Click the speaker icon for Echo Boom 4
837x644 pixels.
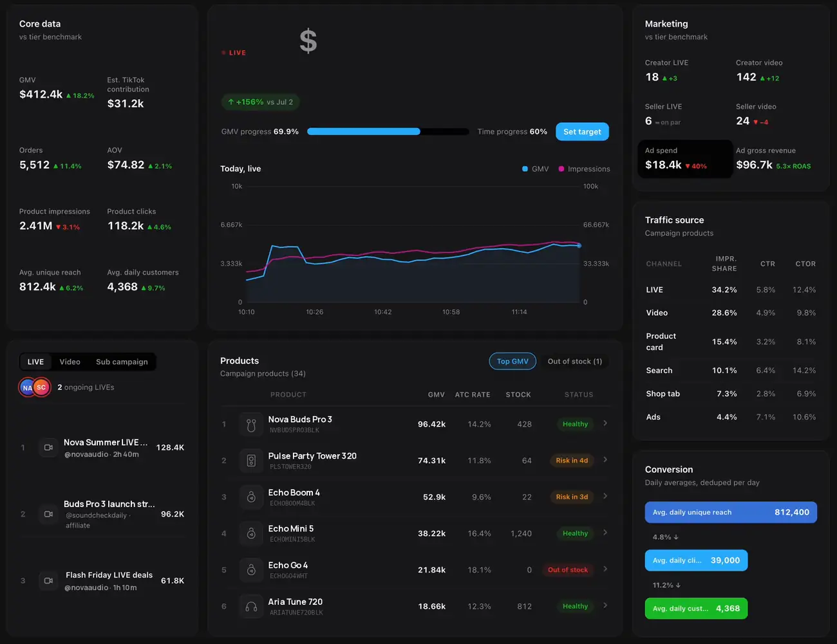tap(251, 497)
